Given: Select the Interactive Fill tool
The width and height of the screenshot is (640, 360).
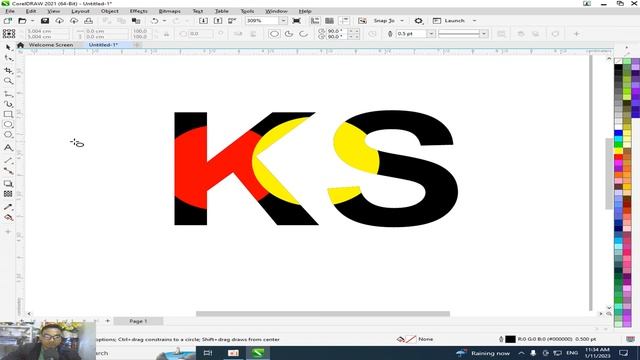Looking at the screenshot, I should (8, 218).
